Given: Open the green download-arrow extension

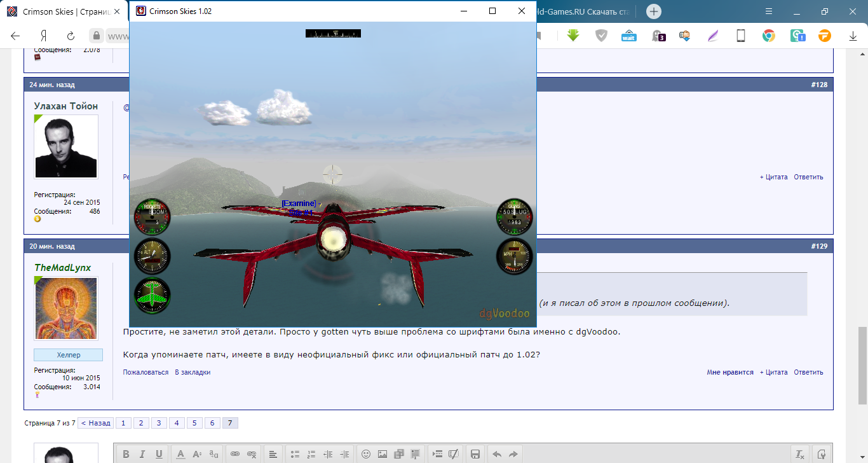Looking at the screenshot, I should click(573, 36).
